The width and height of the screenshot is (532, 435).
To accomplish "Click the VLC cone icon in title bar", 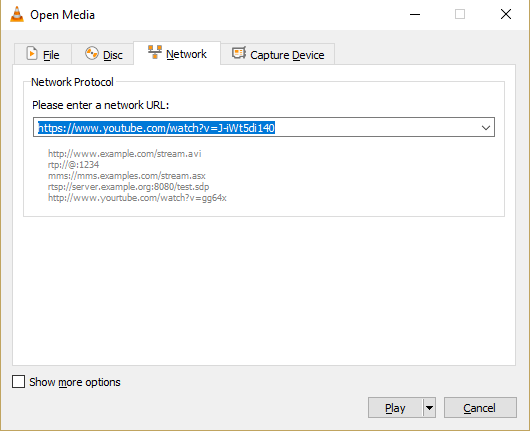I will tap(17, 15).
